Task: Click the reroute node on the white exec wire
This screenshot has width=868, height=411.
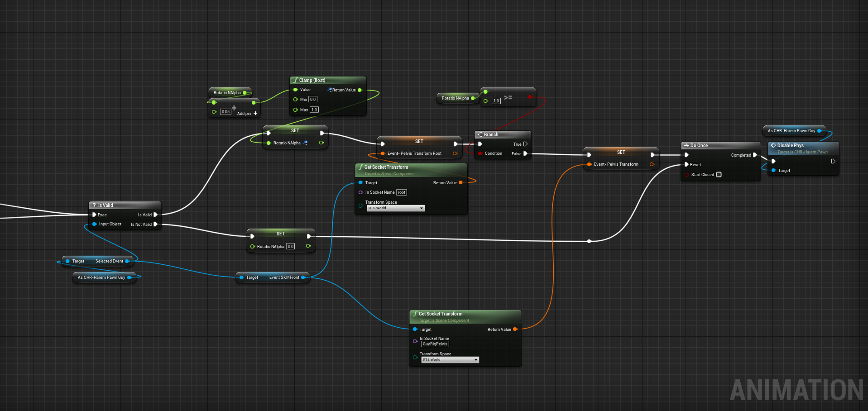Action: point(589,241)
